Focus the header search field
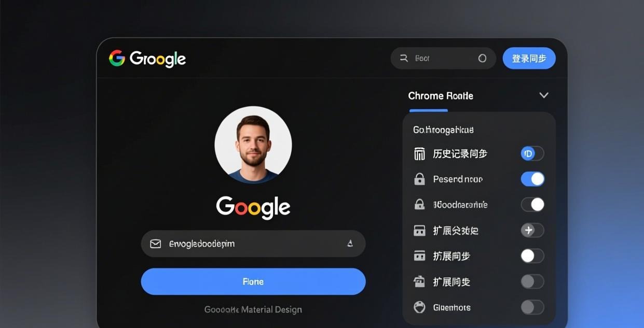Image resolution: width=644 pixels, height=328 pixels. [x=444, y=59]
